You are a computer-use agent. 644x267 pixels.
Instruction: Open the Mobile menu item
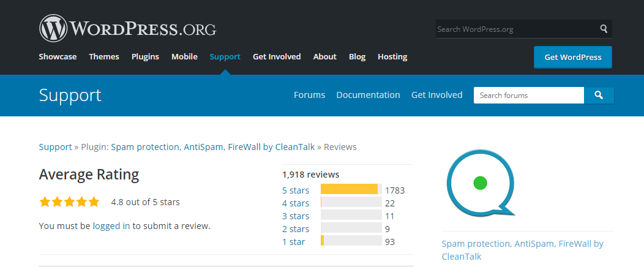pos(184,57)
